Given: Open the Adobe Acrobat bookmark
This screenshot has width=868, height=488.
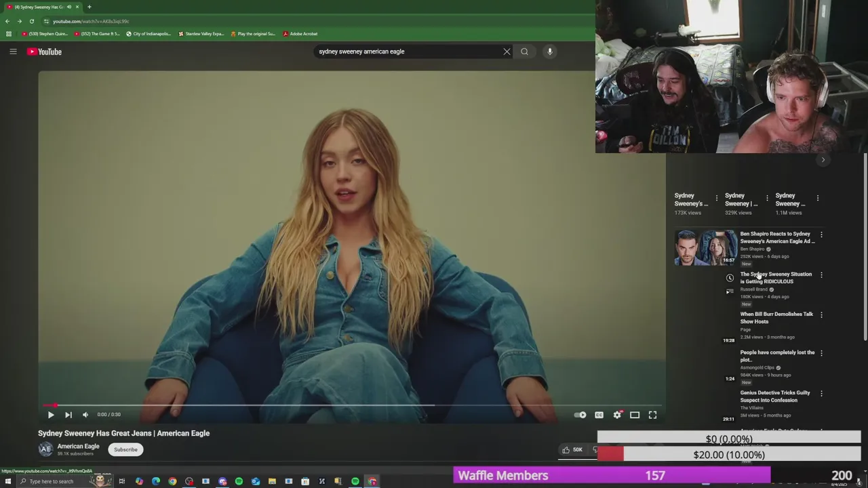Looking at the screenshot, I should 300,33.
